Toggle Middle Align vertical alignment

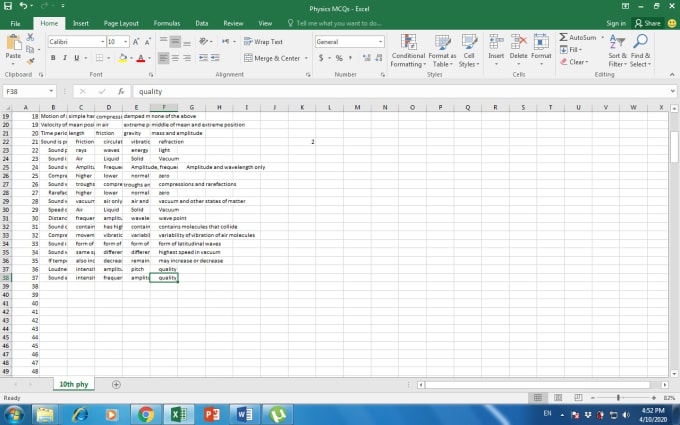pos(175,41)
